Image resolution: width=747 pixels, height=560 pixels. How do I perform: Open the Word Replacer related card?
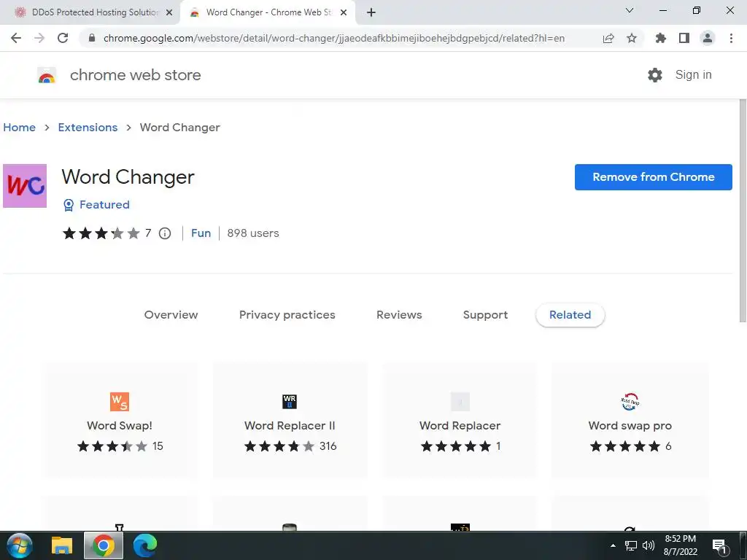pyautogui.click(x=460, y=420)
